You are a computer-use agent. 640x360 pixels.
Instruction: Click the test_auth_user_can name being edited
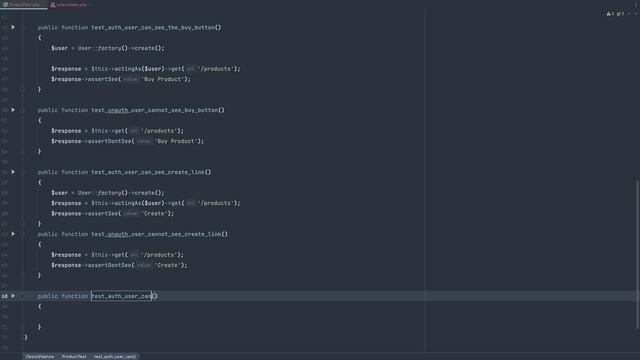pyautogui.click(x=122, y=296)
